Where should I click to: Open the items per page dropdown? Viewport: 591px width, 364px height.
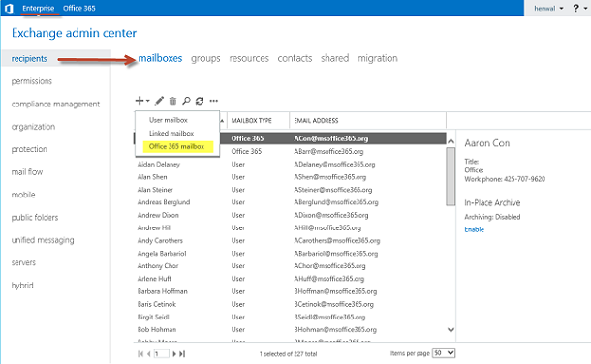click(x=444, y=353)
